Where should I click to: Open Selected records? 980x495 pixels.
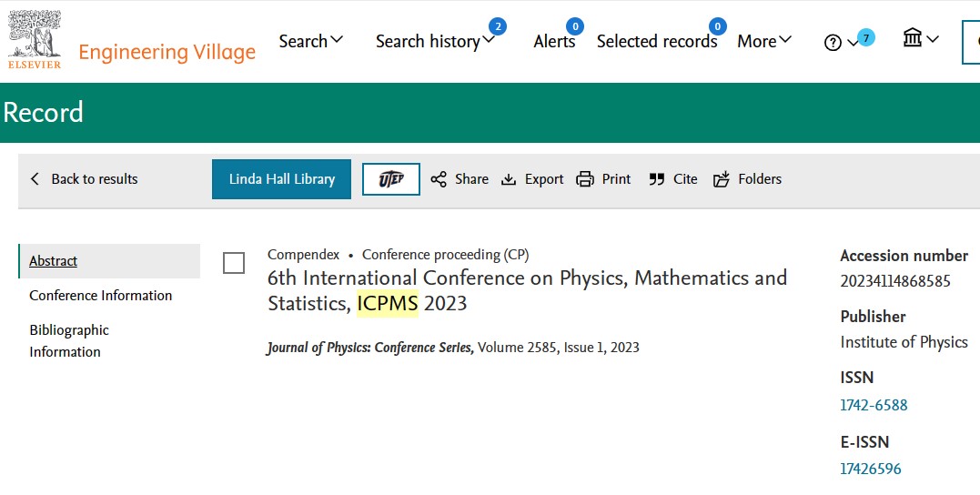coord(656,42)
